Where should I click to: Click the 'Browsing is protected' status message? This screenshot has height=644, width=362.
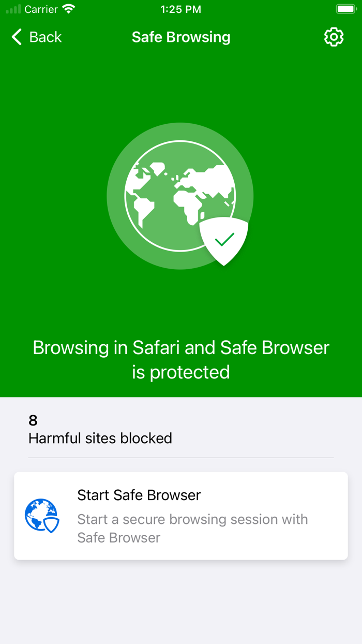click(x=180, y=359)
